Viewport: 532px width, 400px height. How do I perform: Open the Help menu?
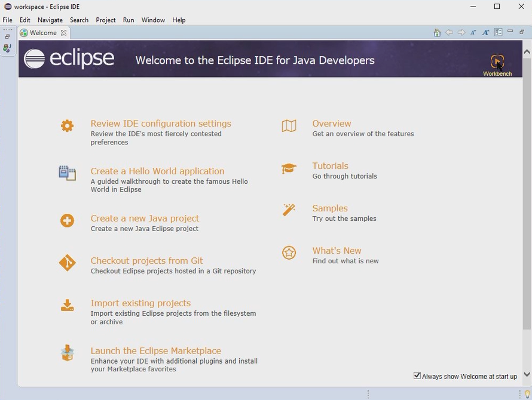click(x=179, y=20)
